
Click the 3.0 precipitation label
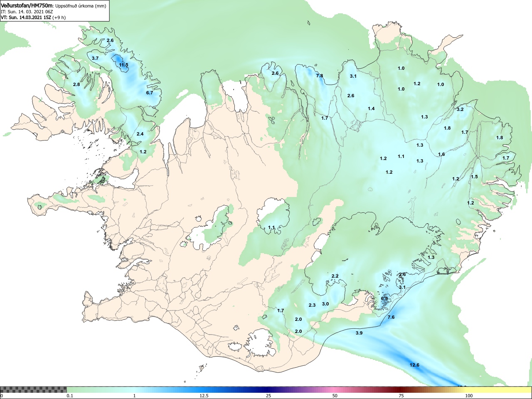tap(325, 304)
